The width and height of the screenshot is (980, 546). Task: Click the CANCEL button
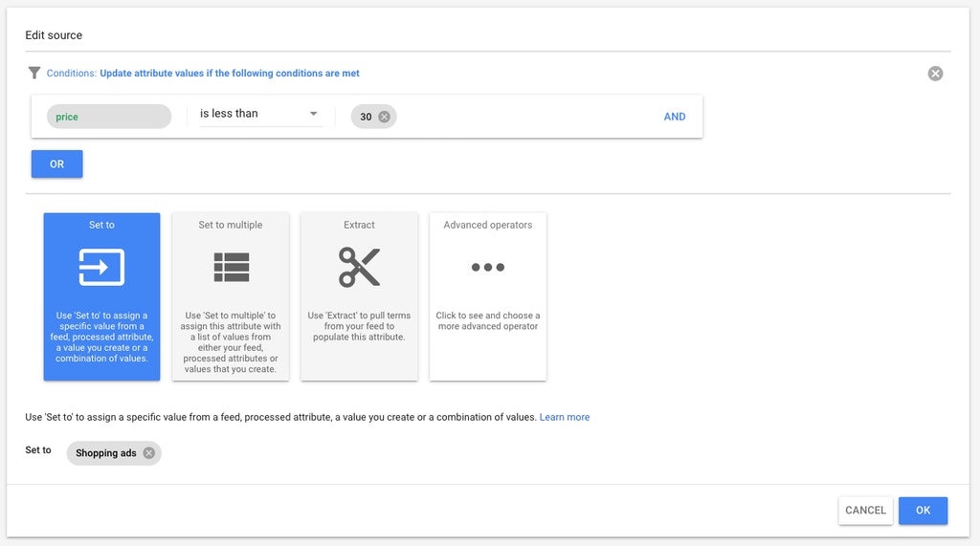(x=865, y=511)
